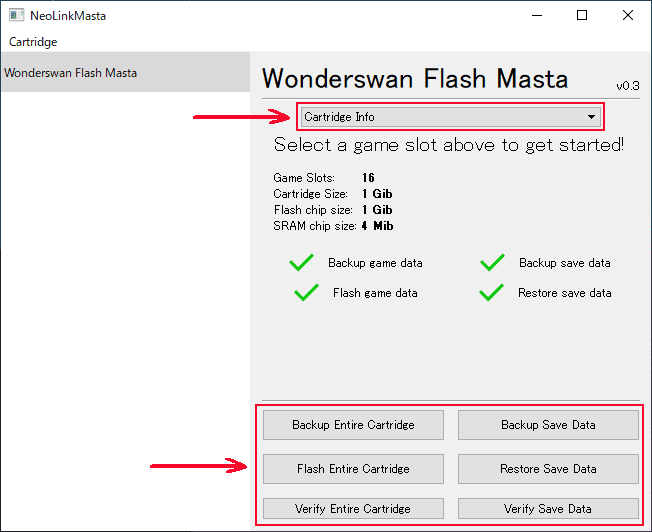Click the NeoLinkMasta app icon in title bar
Image resolution: width=652 pixels, height=532 pixels.
(17, 15)
